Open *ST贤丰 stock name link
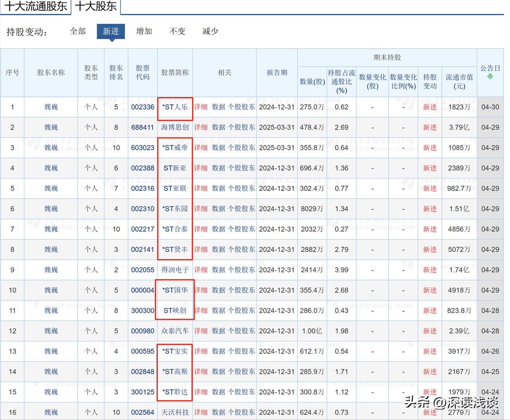 (175, 249)
